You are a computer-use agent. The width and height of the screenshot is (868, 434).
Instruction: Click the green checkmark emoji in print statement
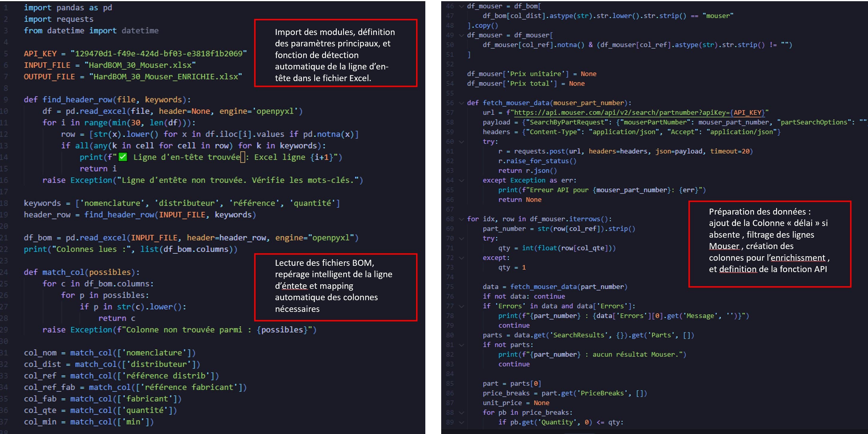pyautogui.click(x=123, y=157)
